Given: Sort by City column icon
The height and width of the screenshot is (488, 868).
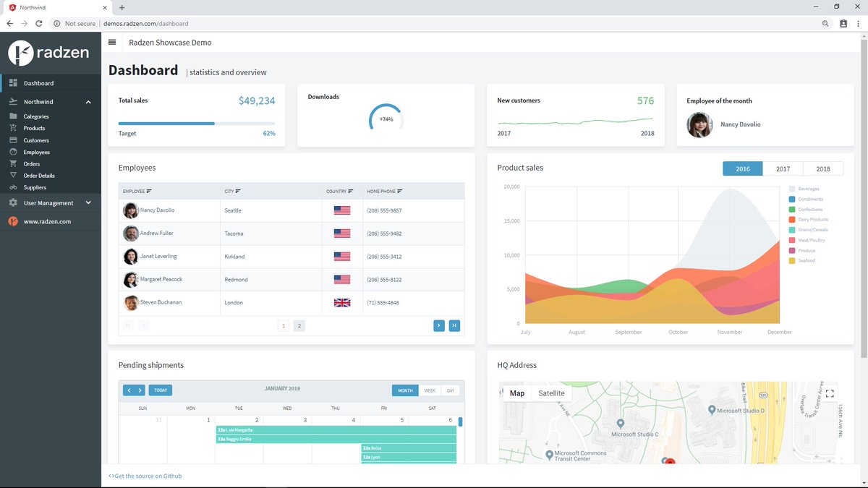Looking at the screenshot, I should pyautogui.click(x=238, y=192).
